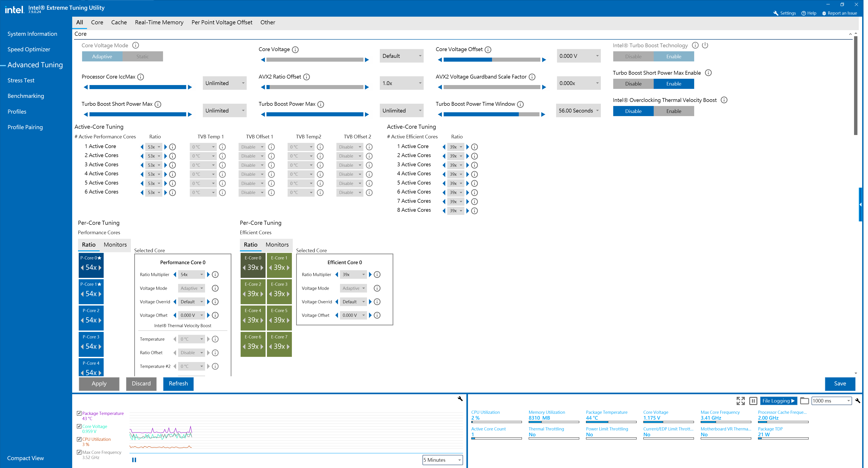Toggle Max Core Frequency graph checkbox
868x468 pixels.
click(x=79, y=452)
